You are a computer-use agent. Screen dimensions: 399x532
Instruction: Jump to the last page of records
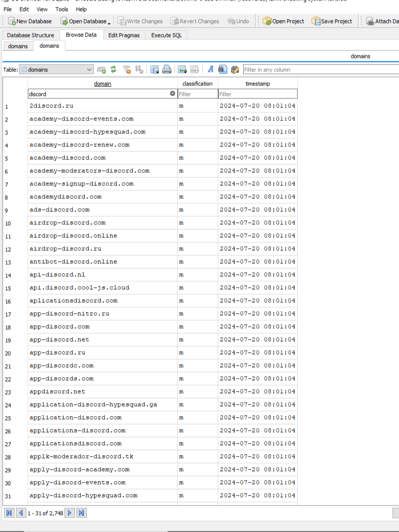pyautogui.click(x=81, y=513)
